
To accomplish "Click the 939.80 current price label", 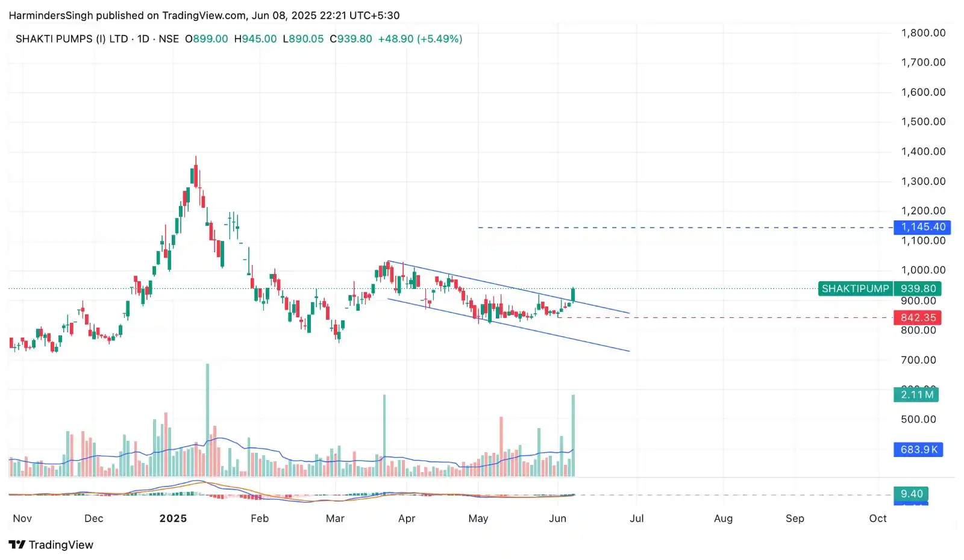I will tap(918, 288).
